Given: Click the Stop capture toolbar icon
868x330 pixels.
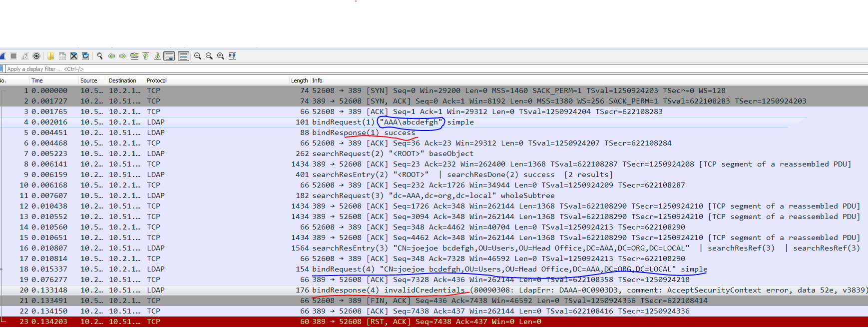Looking at the screenshot, I should [x=13, y=56].
